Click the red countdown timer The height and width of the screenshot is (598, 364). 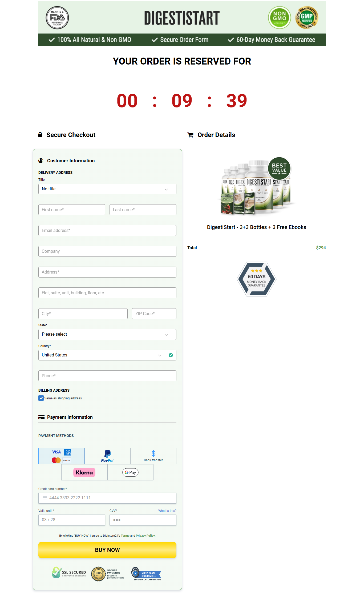pyautogui.click(x=182, y=101)
